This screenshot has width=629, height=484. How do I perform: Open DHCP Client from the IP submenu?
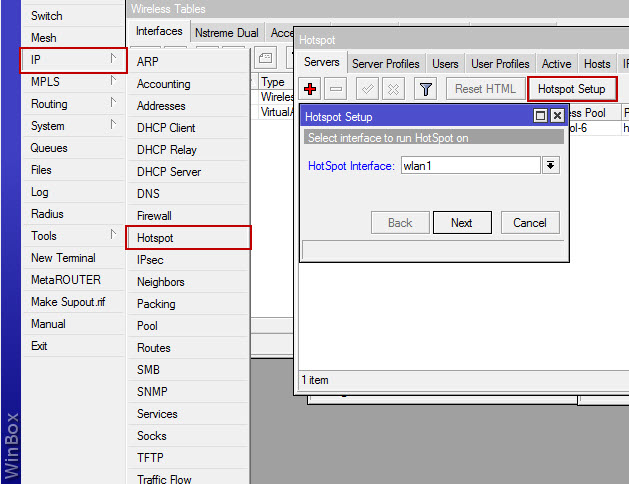click(188, 128)
